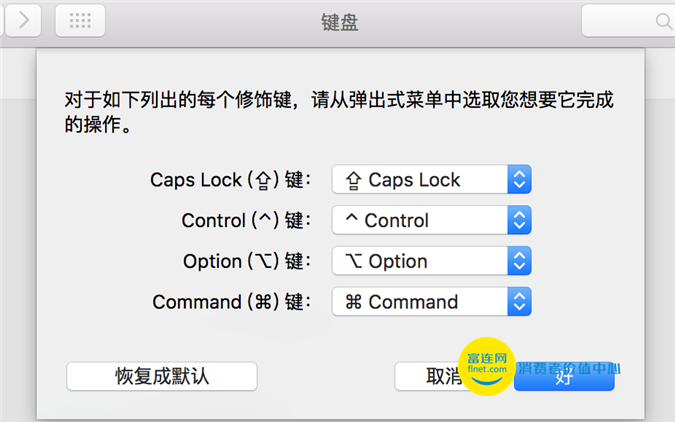The height and width of the screenshot is (422, 675).
Task: Confirm with the blue 好 button
Action: coord(564,377)
